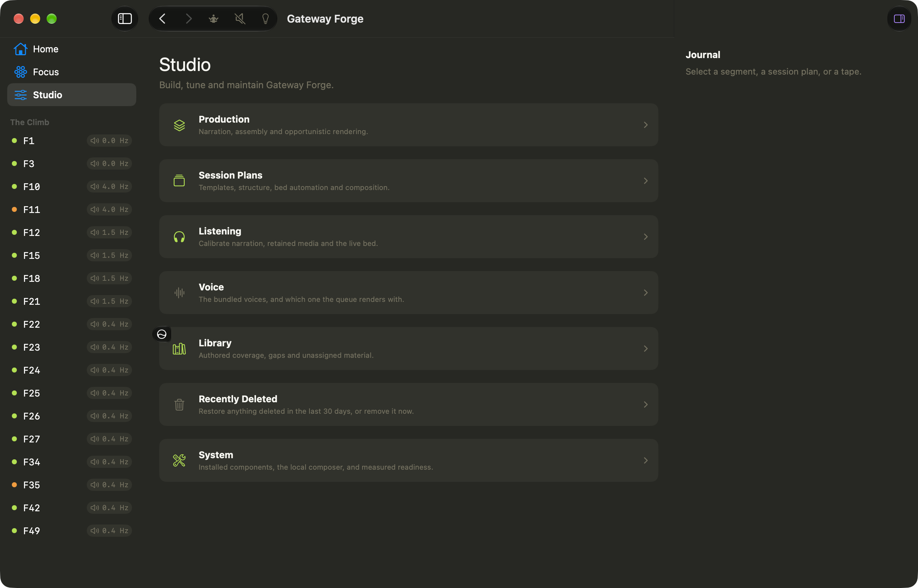The height and width of the screenshot is (588, 918).
Task: Go forward with the right arrow
Action: tap(188, 19)
